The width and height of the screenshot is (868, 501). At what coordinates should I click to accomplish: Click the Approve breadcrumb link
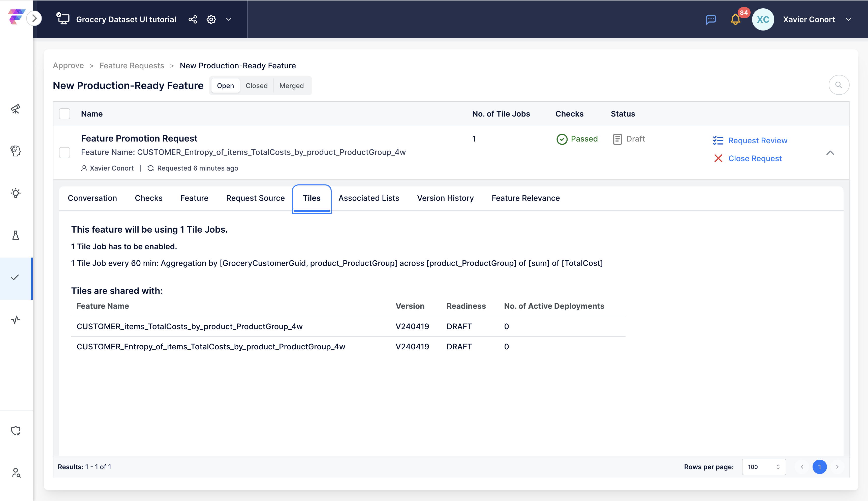68,65
